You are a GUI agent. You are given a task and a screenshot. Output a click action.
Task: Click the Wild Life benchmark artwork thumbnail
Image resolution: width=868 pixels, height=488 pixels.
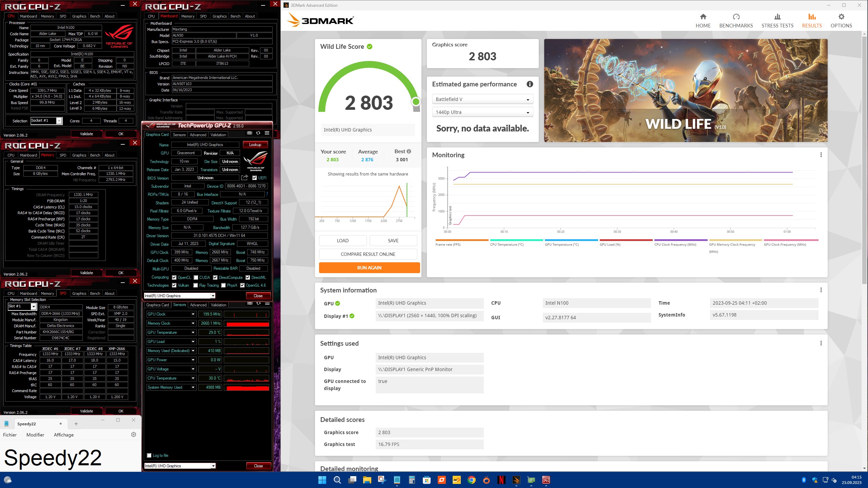[686, 90]
